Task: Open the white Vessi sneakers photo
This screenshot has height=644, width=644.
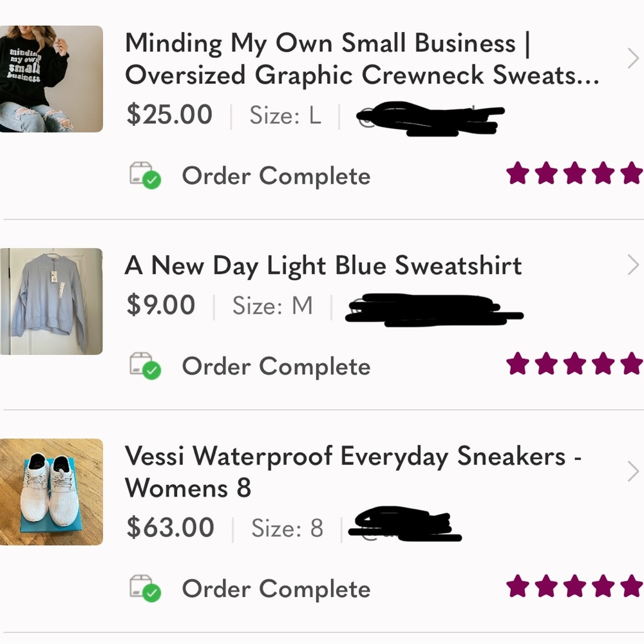Action: coord(50,492)
